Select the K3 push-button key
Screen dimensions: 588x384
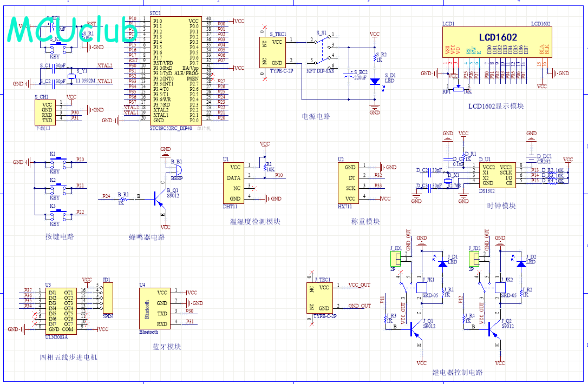57,214
